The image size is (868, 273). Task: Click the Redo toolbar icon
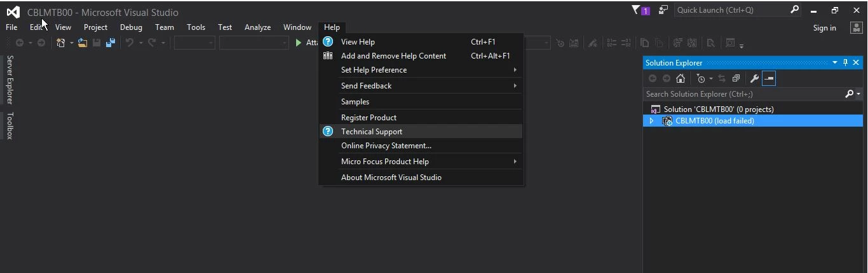click(x=152, y=43)
